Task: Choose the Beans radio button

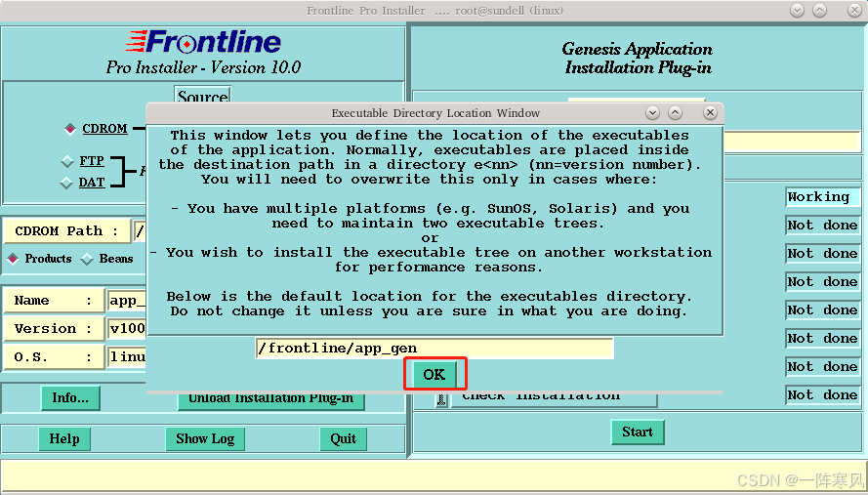Action: 87,259
